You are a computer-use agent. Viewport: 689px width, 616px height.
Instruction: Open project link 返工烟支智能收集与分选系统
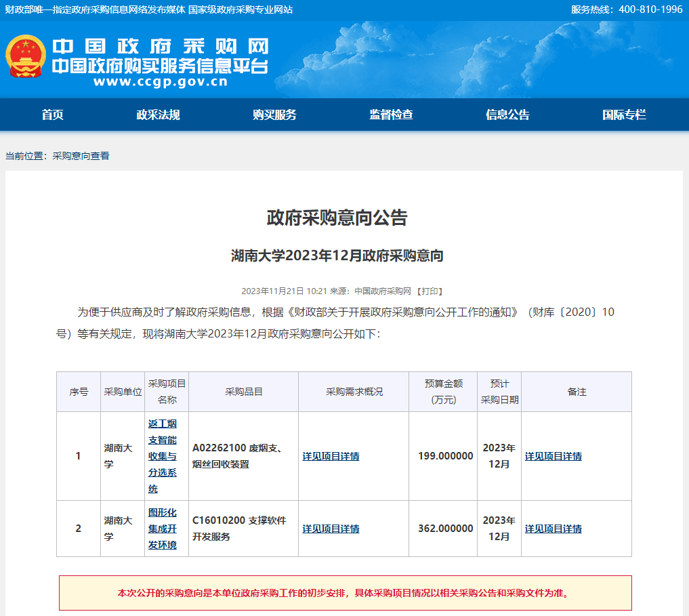coord(162,456)
